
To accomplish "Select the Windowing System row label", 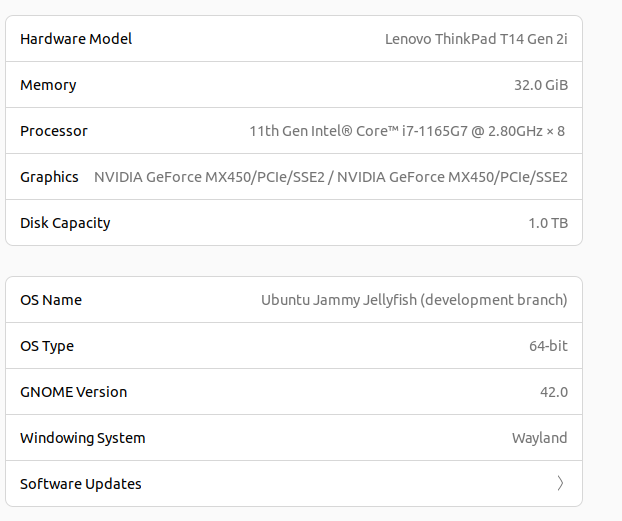I will tap(83, 438).
